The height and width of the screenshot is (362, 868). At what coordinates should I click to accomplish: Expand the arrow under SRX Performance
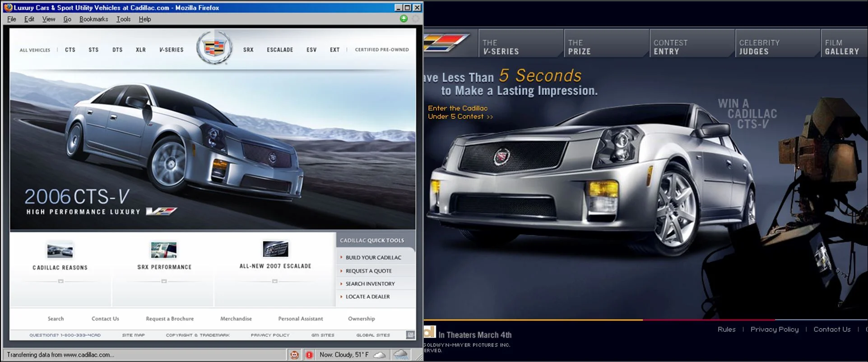point(164,281)
